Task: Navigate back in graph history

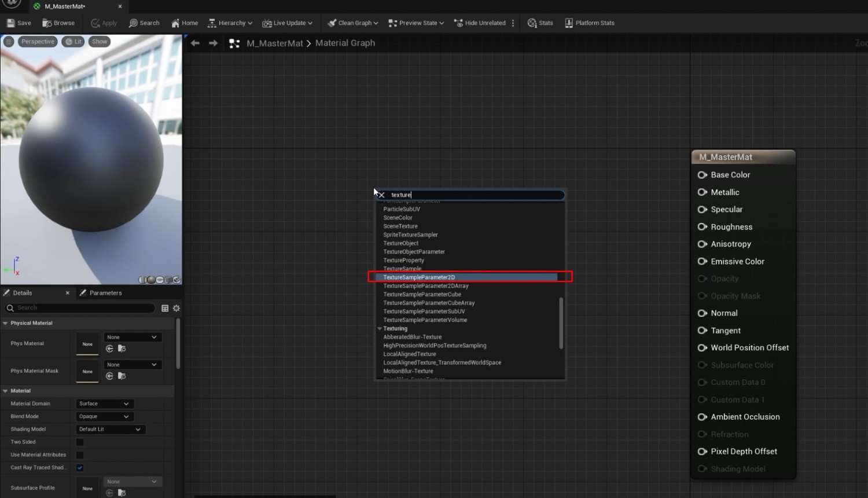Action: pyautogui.click(x=195, y=43)
